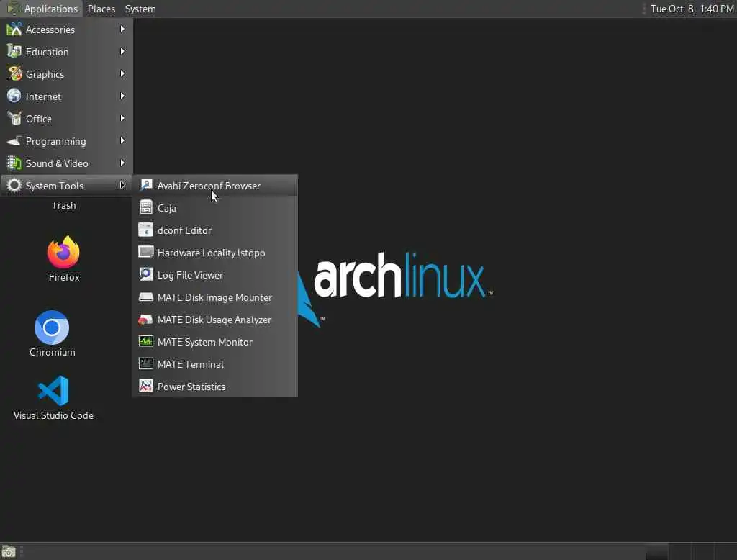Expand the Programming submenu arrow

click(x=122, y=140)
